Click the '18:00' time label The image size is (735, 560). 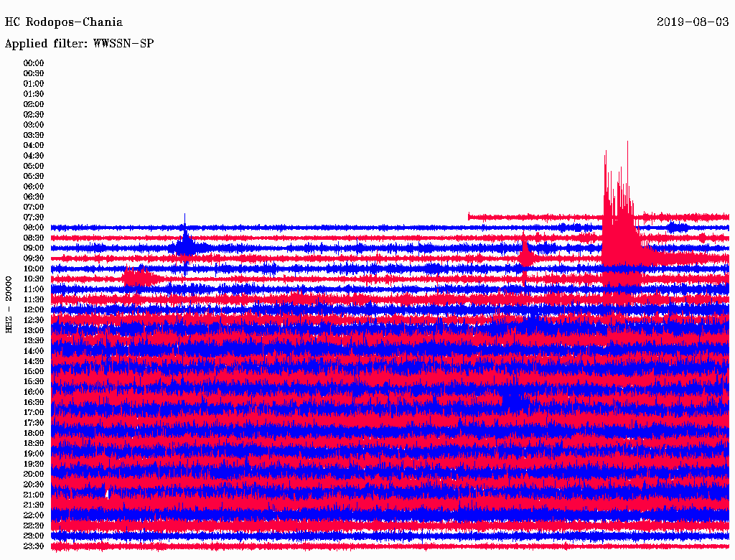pyautogui.click(x=34, y=434)
